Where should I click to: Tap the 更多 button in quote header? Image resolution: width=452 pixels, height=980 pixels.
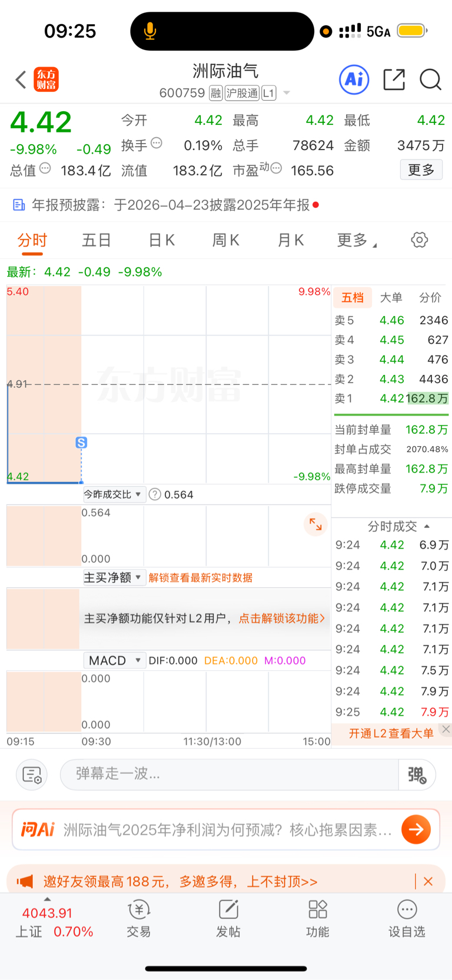[421, 170]
